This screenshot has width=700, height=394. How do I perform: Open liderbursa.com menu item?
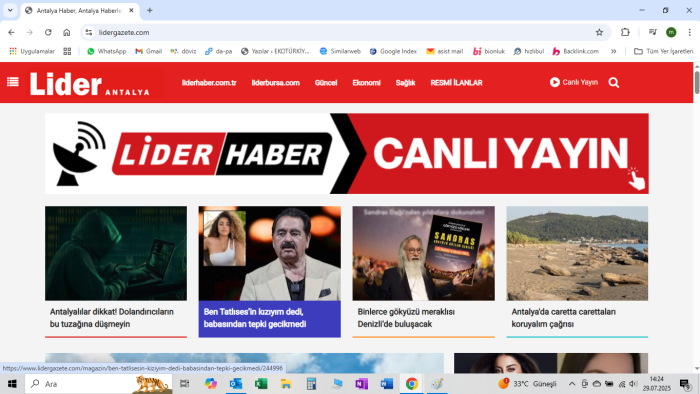[x=275, y=83]
